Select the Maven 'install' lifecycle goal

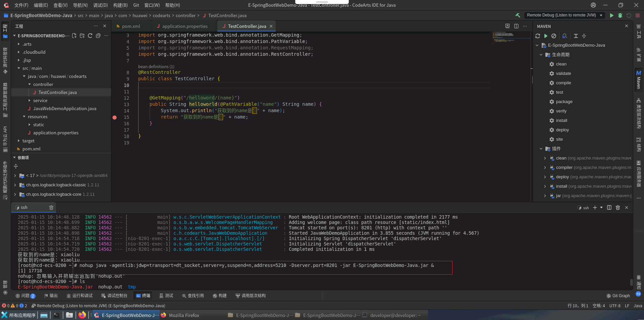coord(561,121)
